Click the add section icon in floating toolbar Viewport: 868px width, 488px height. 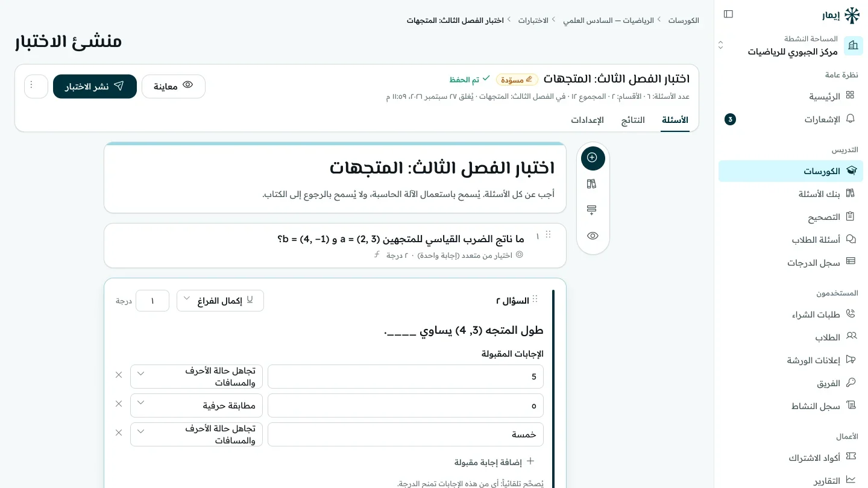[x=591, y=210]
